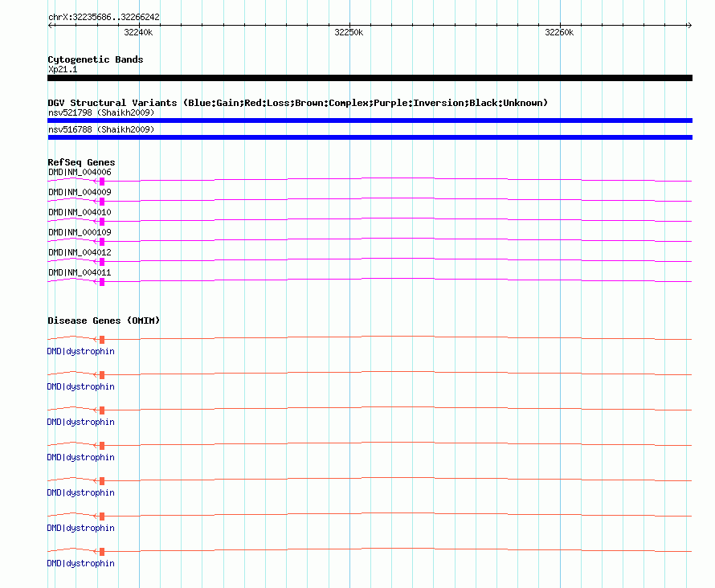The image size is (715, 588).
Task: Click the magenta exon box of DMD|NM_004012
Action: 102,262
